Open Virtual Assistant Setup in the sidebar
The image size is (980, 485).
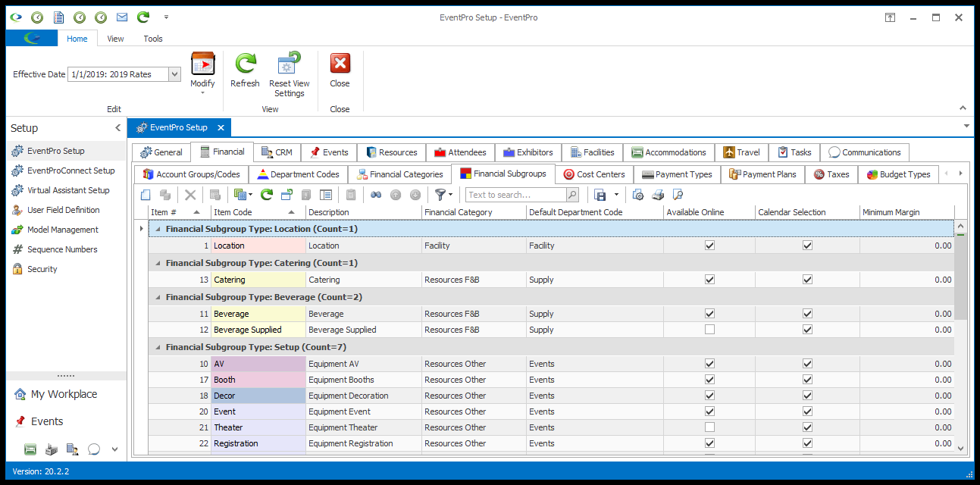click(67, 190)
